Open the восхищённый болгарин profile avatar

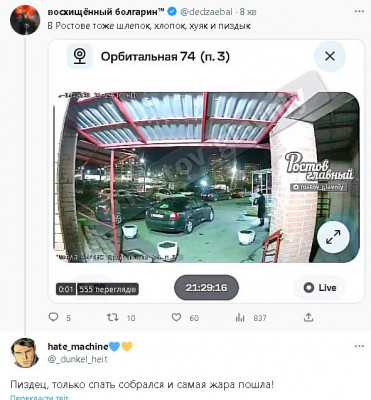23,20
